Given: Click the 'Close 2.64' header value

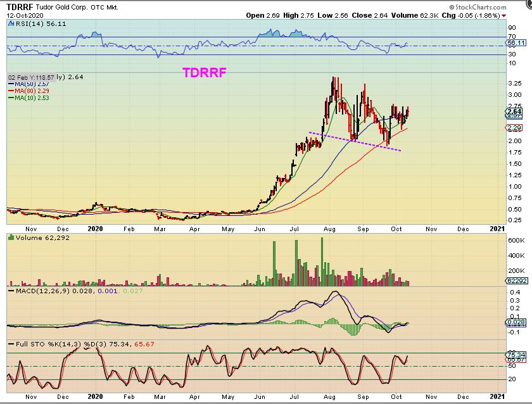Looking at the screenshot, I should coord(370,16).
